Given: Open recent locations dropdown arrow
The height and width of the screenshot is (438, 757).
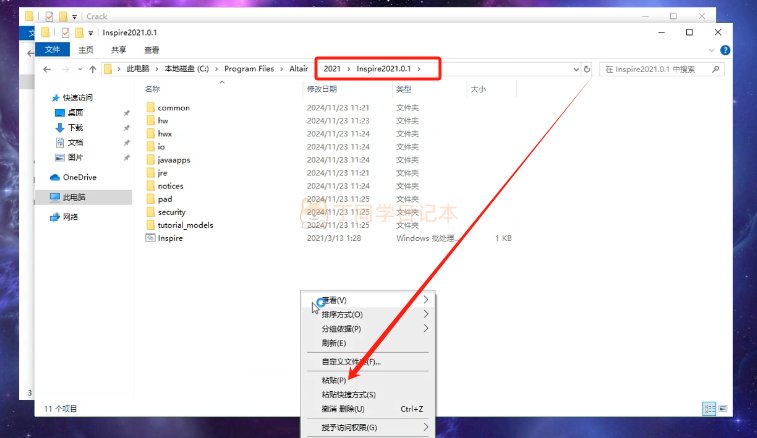Looking at the screenshot, I should (x=80, y=69).
